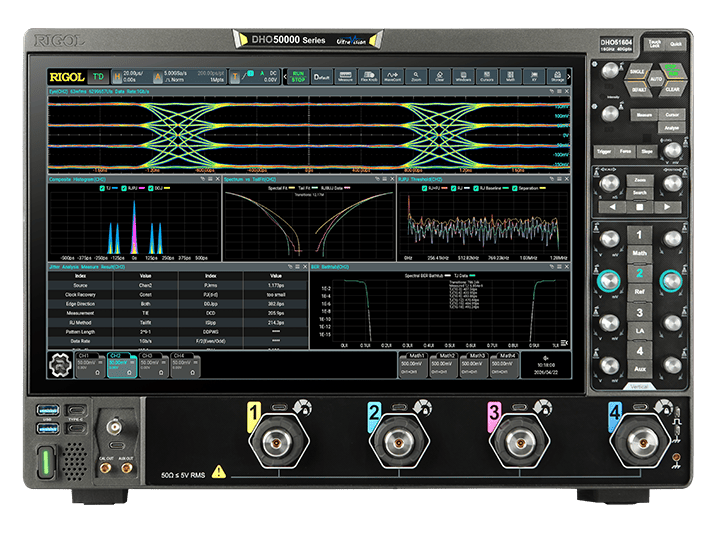Open the XY toolbar icon
Image resolution: width=716 pixels, height=541 pixels.
(534, 76)
